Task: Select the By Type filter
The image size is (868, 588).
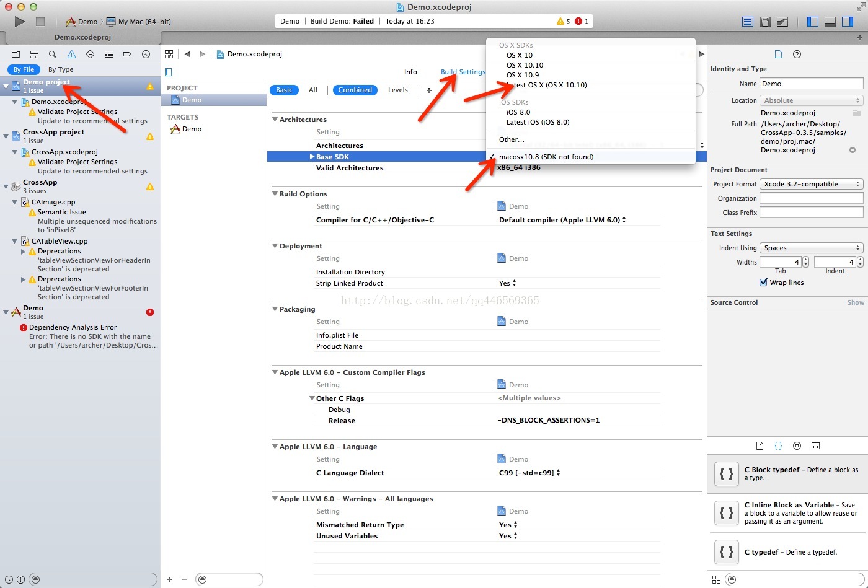Action: click(61, 69)
